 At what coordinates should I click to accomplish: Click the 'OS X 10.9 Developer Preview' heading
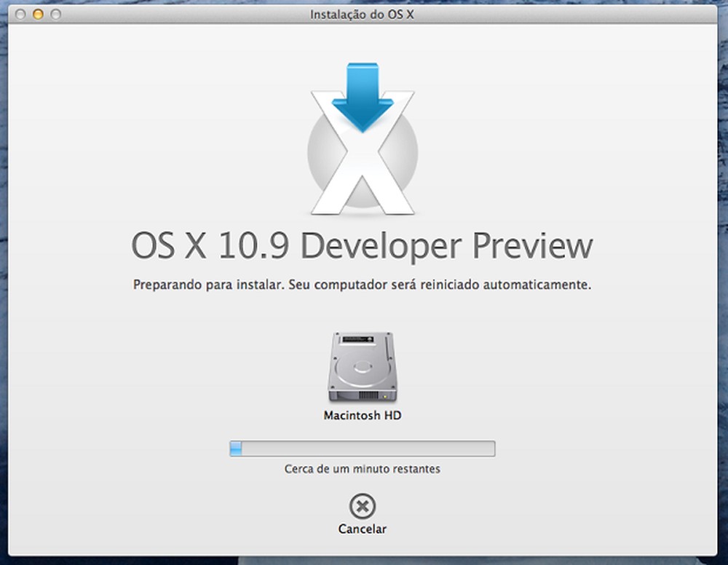(x=362, y=246)
